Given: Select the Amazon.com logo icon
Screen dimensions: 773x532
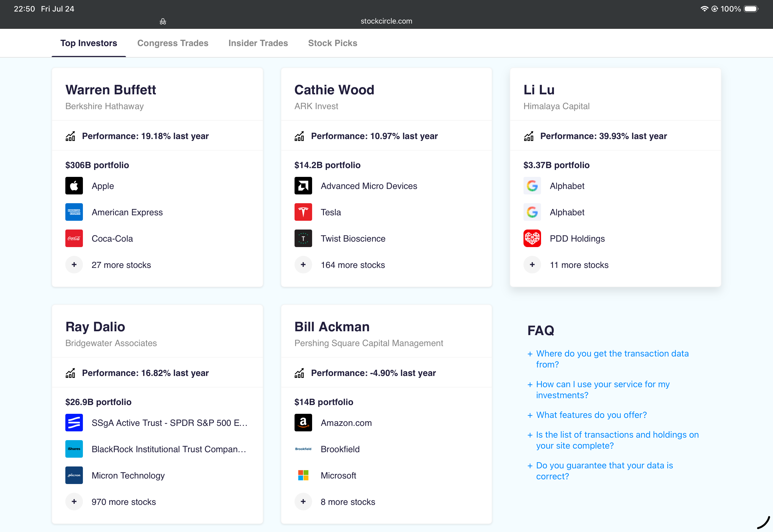Looking at the screenshot, I should (x=303, y=422).
